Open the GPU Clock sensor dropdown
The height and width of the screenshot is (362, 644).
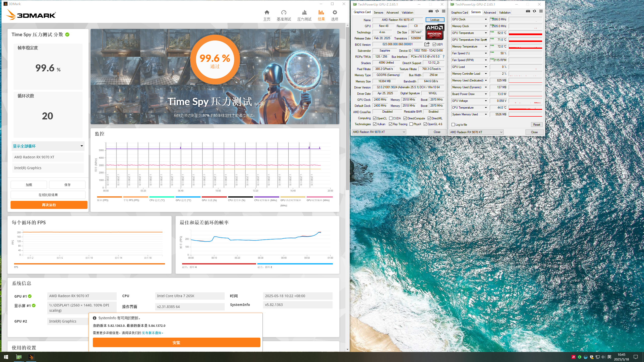(486, 19)
